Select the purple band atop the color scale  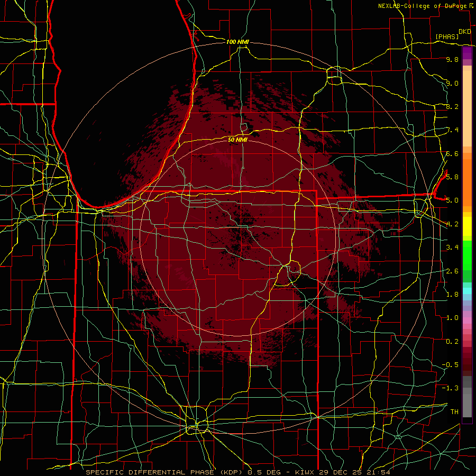[x=467, y=53]
